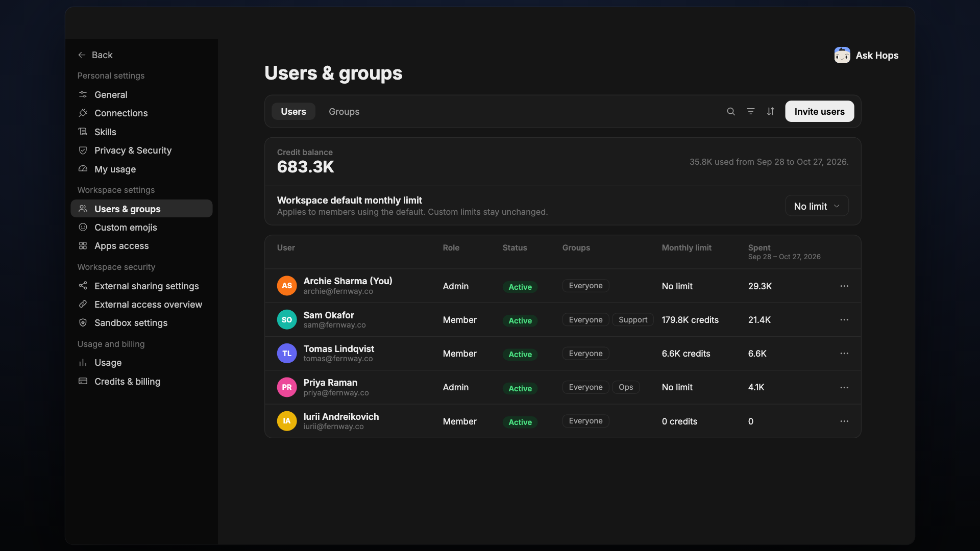The image size is (980, 551).
Task: Open more options for Iurii Andreikovich
Action: tap(844, 421)
